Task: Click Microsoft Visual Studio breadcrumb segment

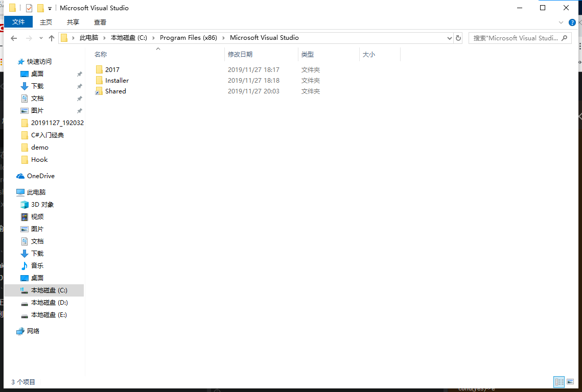Action: pyautogui.click(x=264, y=38)
